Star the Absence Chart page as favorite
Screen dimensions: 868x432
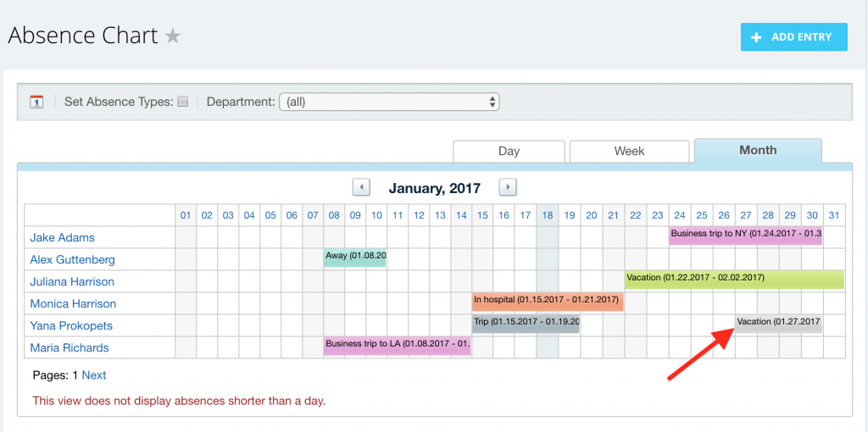tap(173, 36)
